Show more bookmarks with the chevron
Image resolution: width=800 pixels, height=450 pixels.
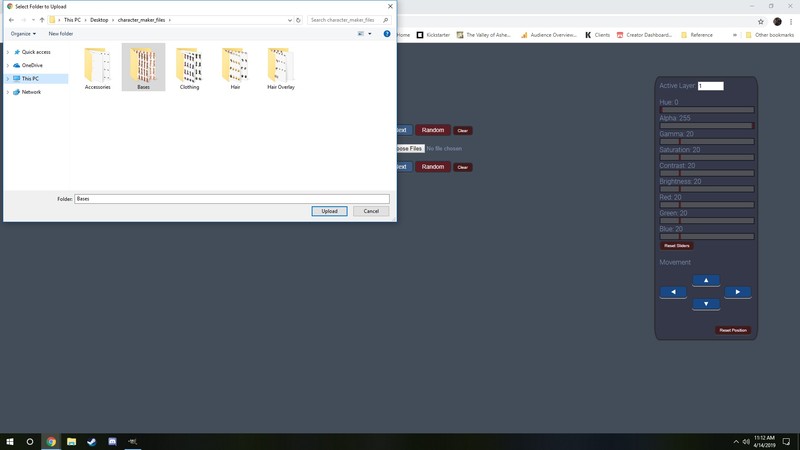[735, 35]
